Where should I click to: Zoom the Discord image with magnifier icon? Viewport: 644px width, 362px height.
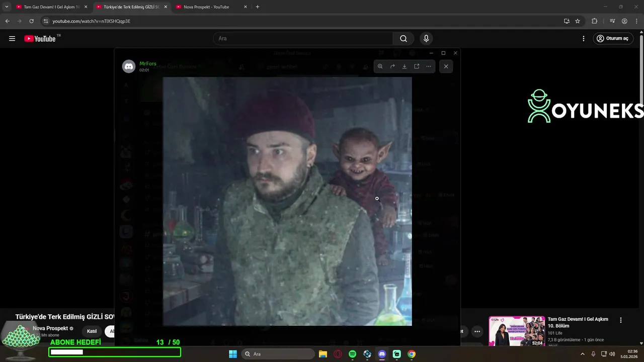point(380,66)
